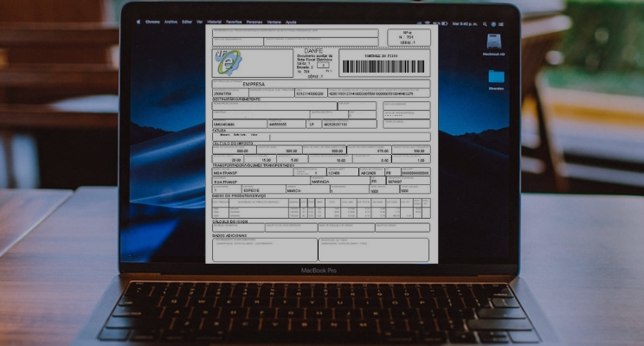The height and width of the screenshot is (346, 644).
Task: Click the 15.00 value cell
Action: pos(260,159)
